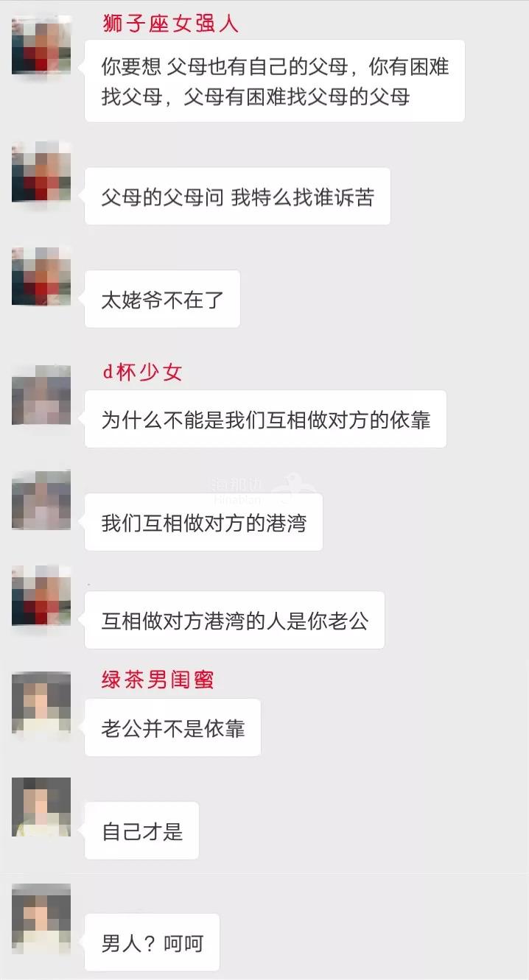Viewport: 529px width, 980px height.
Task: Select the 男人？呵呵 message bubble
Action: pyautogui.click(x=152, y=942)
